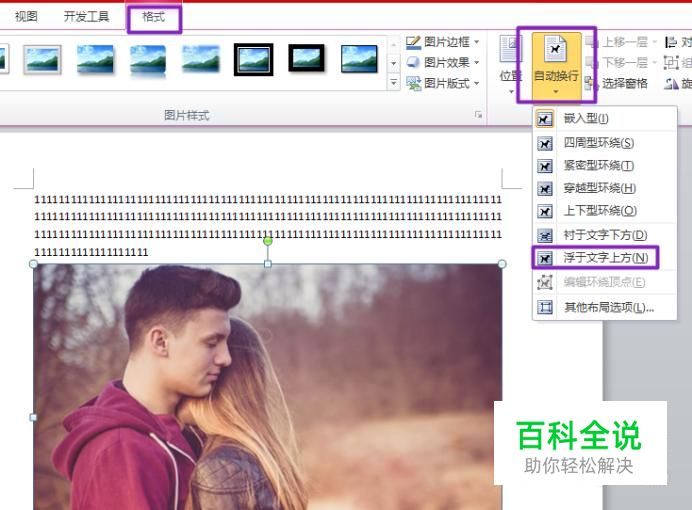Click the 图片效果 icon

coord(414,62)
